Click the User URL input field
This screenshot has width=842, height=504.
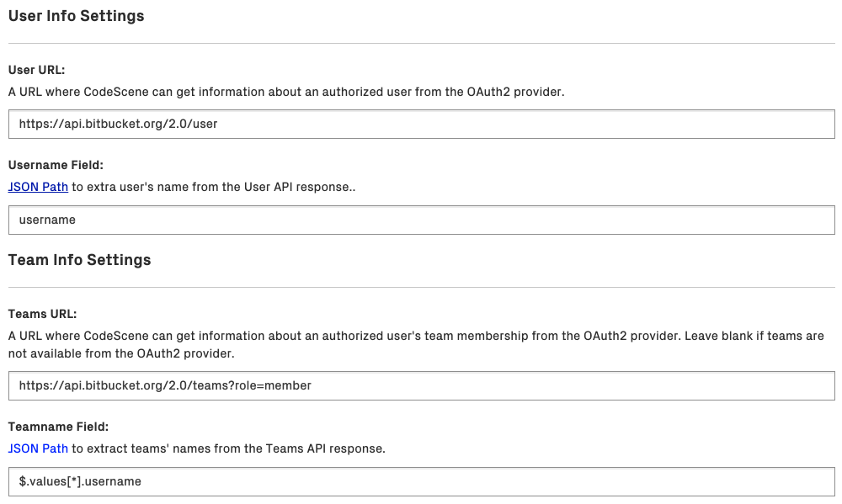pyautogui.click(x=421, y=125)
